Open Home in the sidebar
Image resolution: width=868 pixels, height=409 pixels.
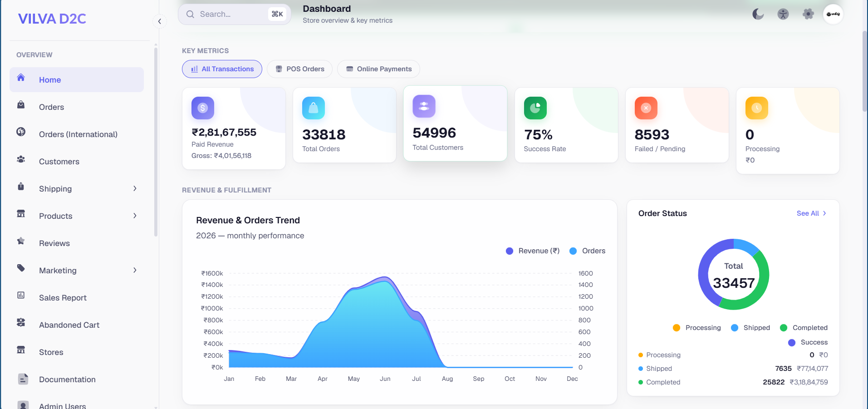coord(77,80)
